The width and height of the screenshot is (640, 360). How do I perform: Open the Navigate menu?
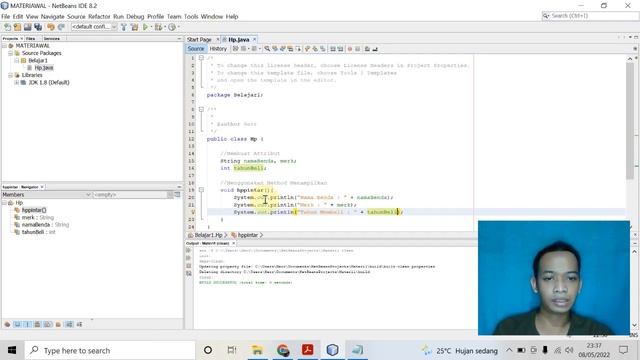pos(52,16)
